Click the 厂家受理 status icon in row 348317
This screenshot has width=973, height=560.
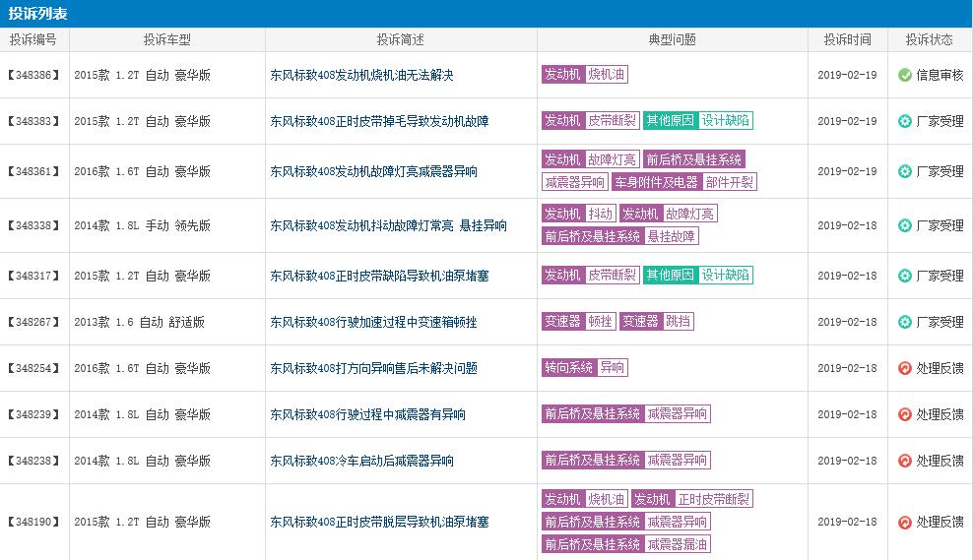point(905,276)
